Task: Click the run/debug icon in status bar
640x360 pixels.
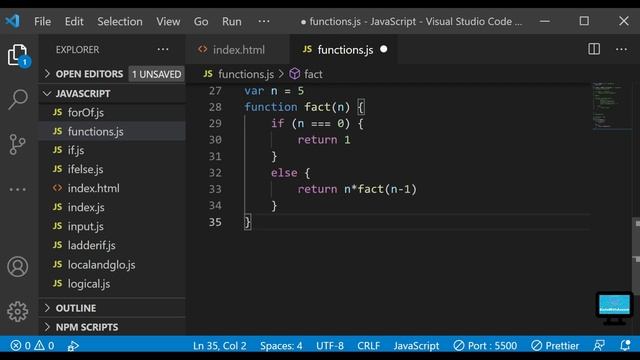Action: pyautogui.click(x=73, y=346)
